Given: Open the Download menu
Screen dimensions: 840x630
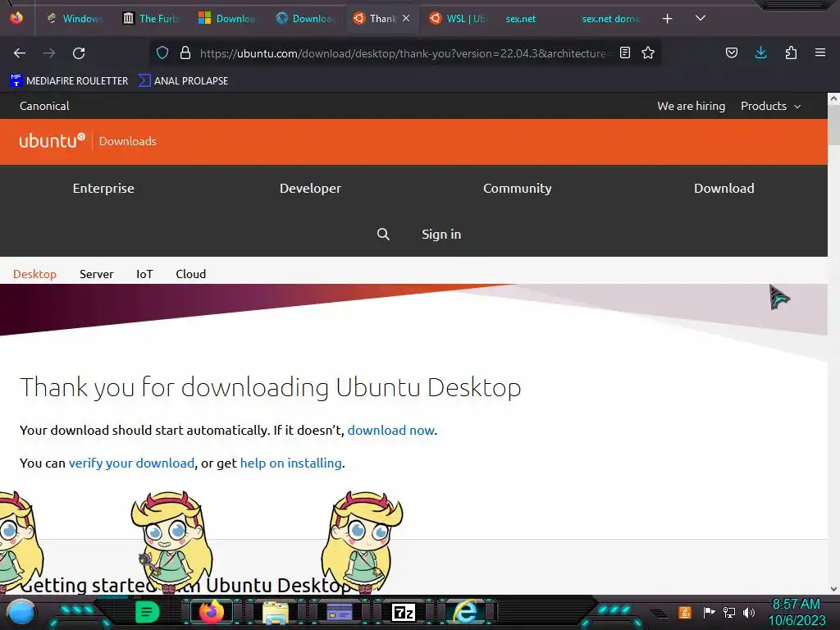Looking at the screenshot, I should tap(724, 188).
